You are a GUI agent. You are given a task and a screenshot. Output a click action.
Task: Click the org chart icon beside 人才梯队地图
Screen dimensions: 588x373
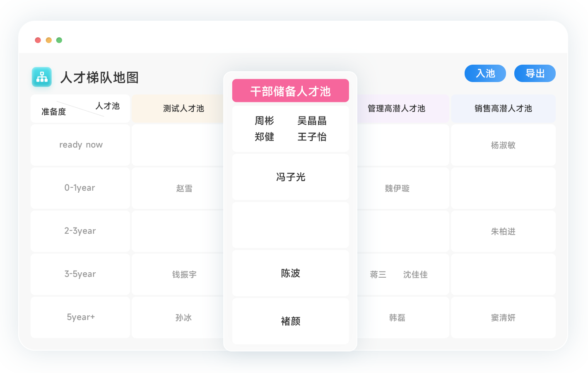point(42,77)
